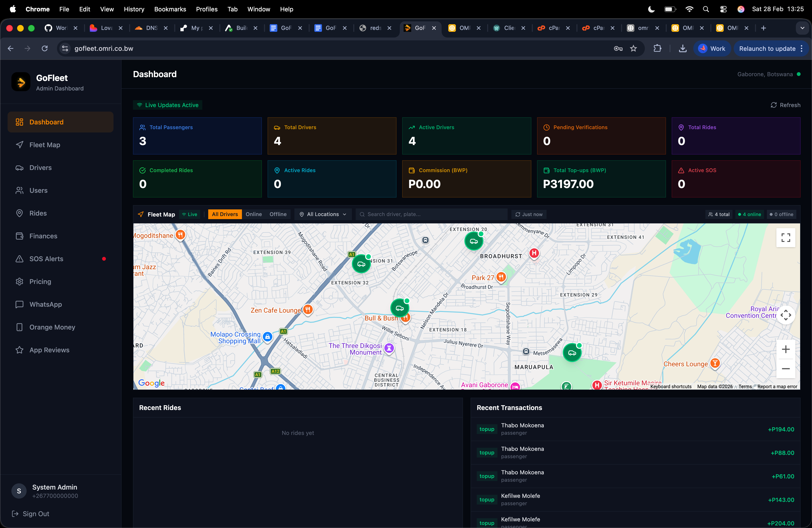Click the Kefilwe Molefe +P143.00 transaction
Viewport: 812px width, 528px height.
click(635, 500)
